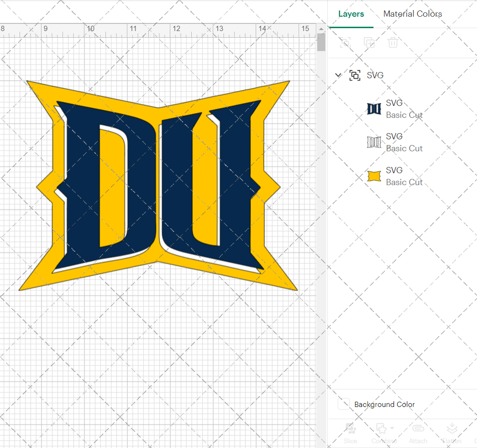Click the Slice tool button
The height and width of the screenshot is (448, 477).
[x=351, y=433]
